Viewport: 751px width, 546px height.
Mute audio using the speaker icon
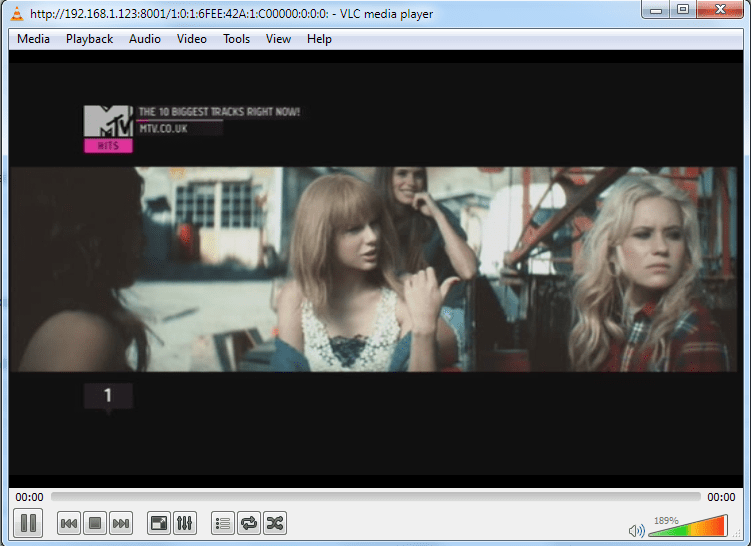pyautogui.click(x=636, y=531)
